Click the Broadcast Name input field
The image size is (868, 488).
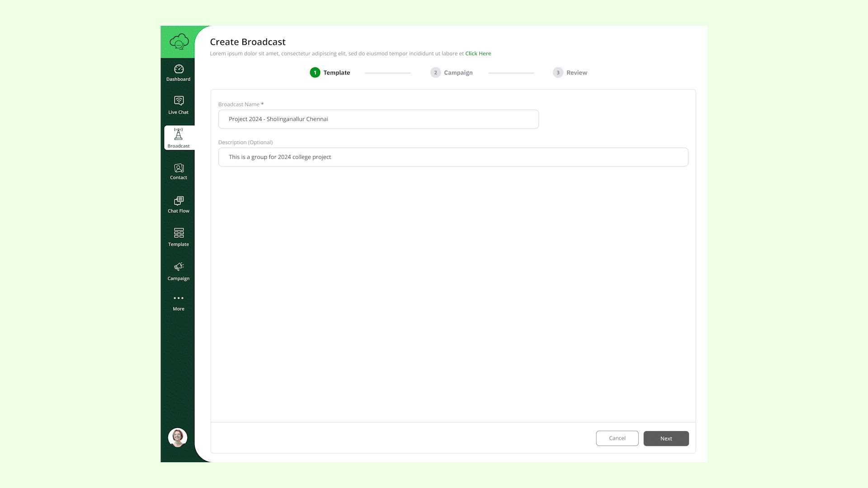coord(378,119)
